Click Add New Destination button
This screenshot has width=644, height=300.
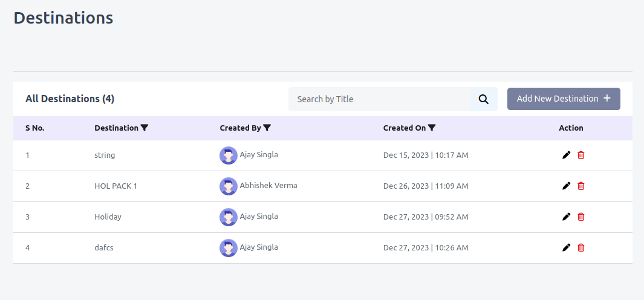(564, 99)
